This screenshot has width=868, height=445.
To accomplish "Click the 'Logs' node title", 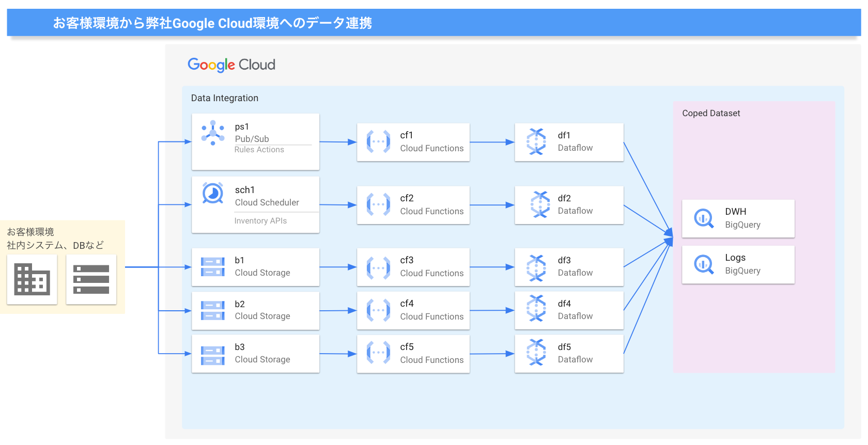I will click(735, 258).
